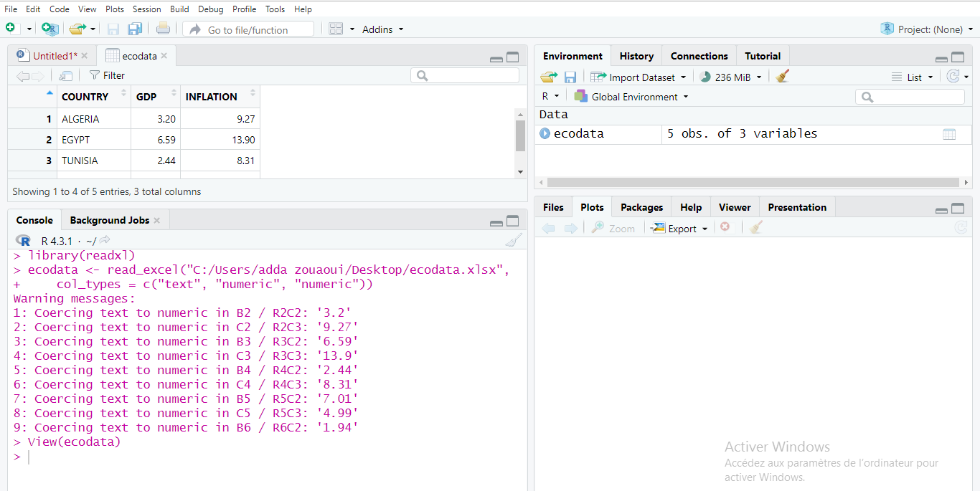The image size is (980, 491).
Task: Close the Untitled1 script tab
Action: tap(84, 55)
